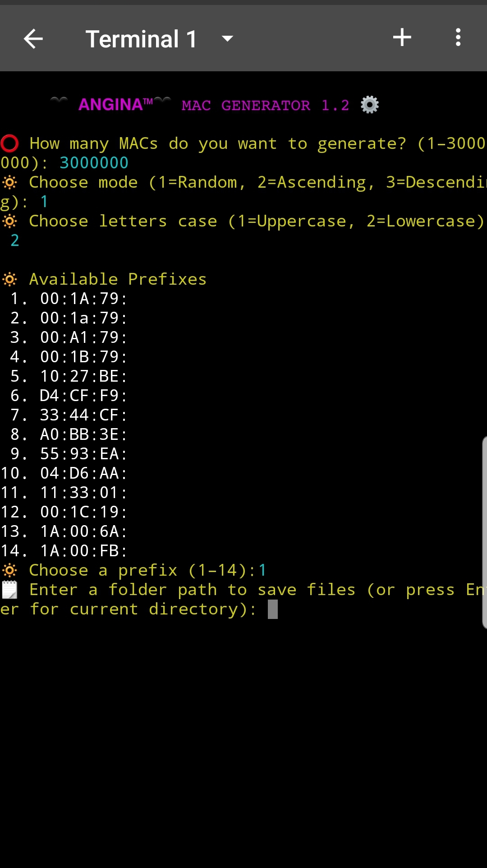487x868 pixels.
Task: Click the terminal scrollbar handle on the right edge
Action: click(484, 532)
